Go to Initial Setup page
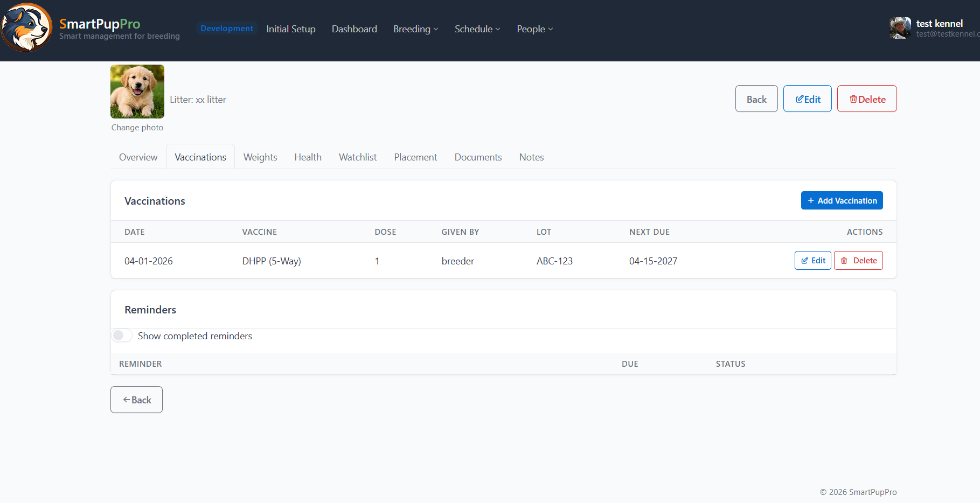The height and width of the screenshot is (503, 980). tap(290, 29)
